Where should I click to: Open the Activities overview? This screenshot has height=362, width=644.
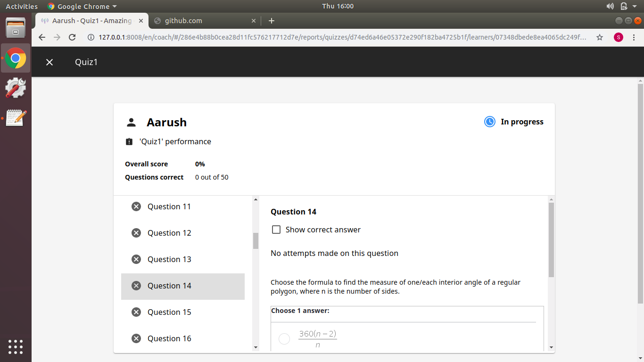(x=22, y=6)
